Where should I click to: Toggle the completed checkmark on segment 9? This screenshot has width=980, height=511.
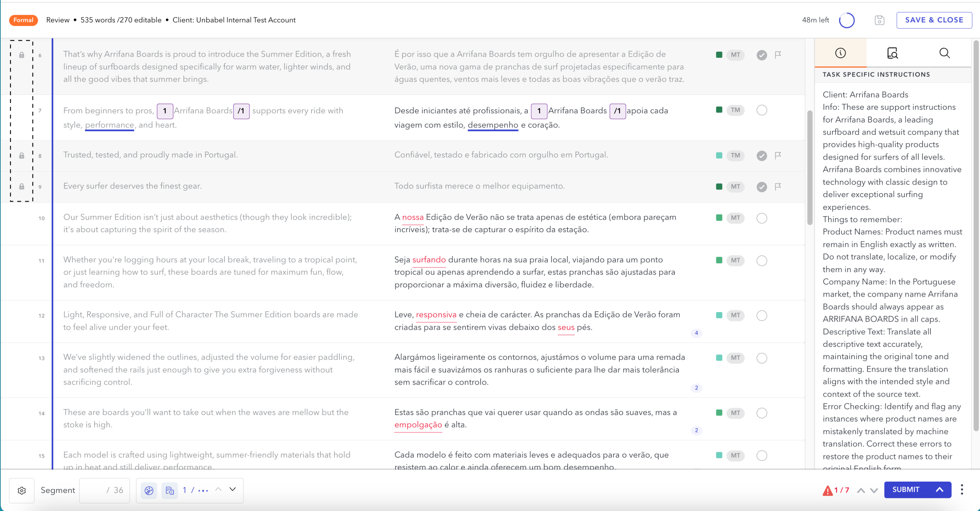pyautogui.click(x=762, y=187)
